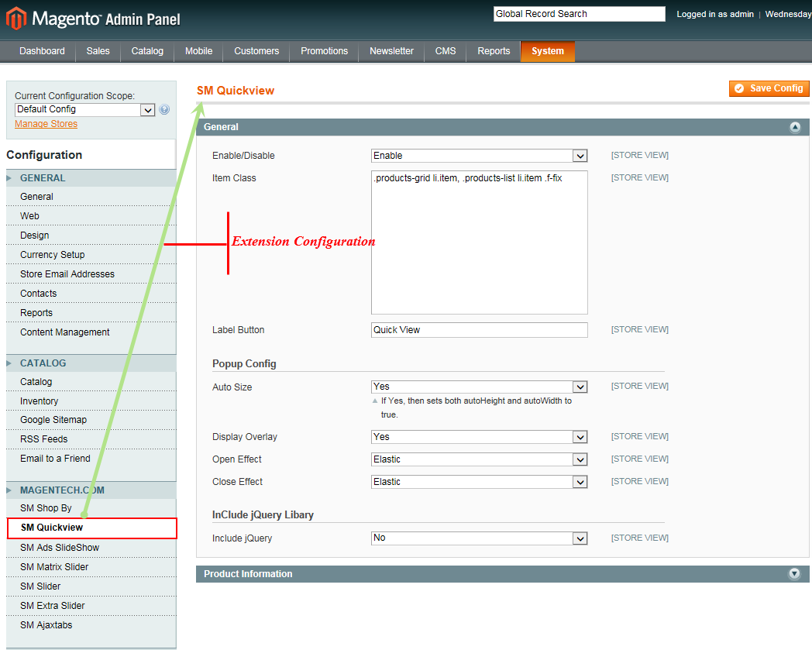Open Design configuration in sidebar
This screenshot has height=650, width=812.
[91, 236]
